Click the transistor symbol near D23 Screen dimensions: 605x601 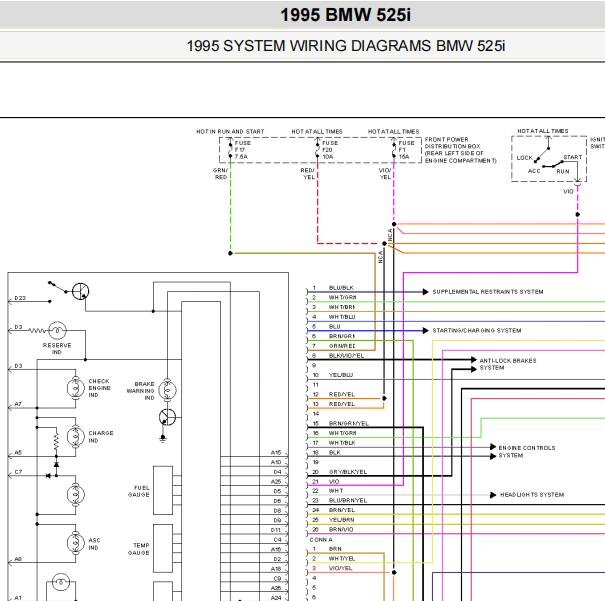(x=81, y=291)
